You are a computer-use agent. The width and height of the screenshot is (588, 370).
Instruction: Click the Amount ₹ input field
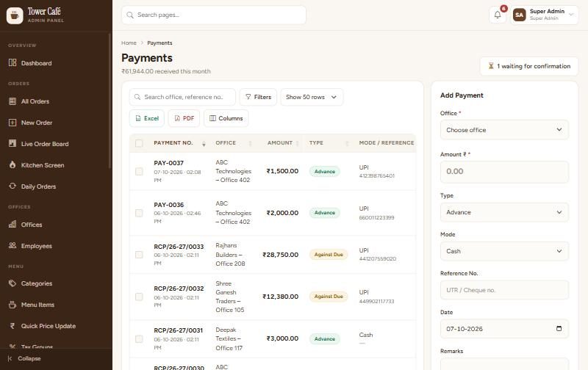pyautogui.click(x=504, y=172)
